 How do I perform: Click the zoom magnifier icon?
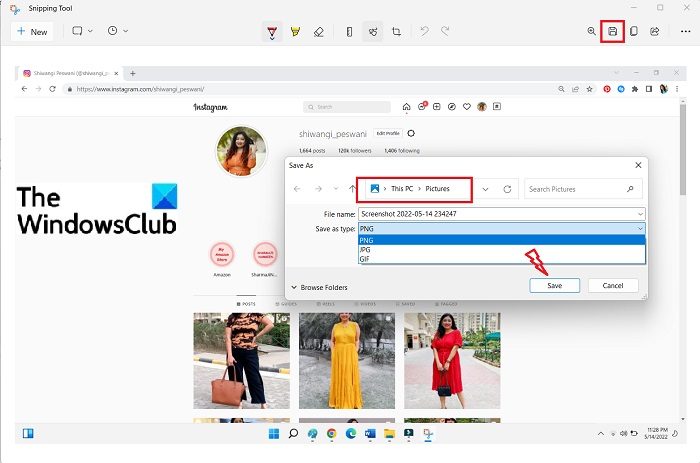click(x=592, y=31)
